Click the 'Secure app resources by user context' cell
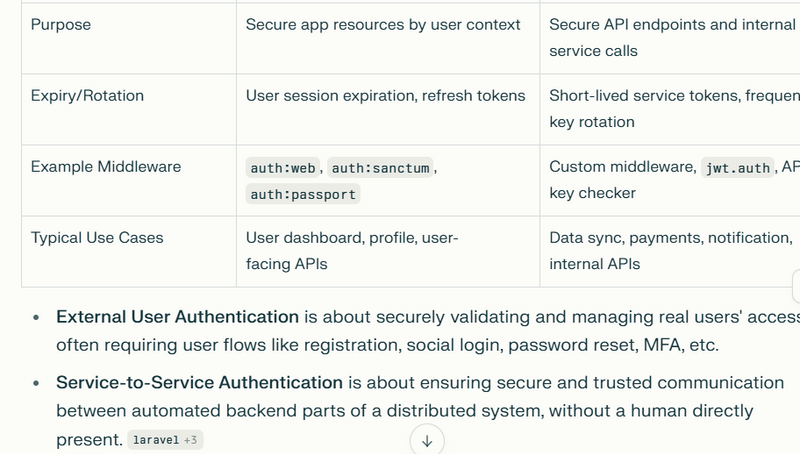This screenshot has height=454, width=800. click(x=383, y=24)
